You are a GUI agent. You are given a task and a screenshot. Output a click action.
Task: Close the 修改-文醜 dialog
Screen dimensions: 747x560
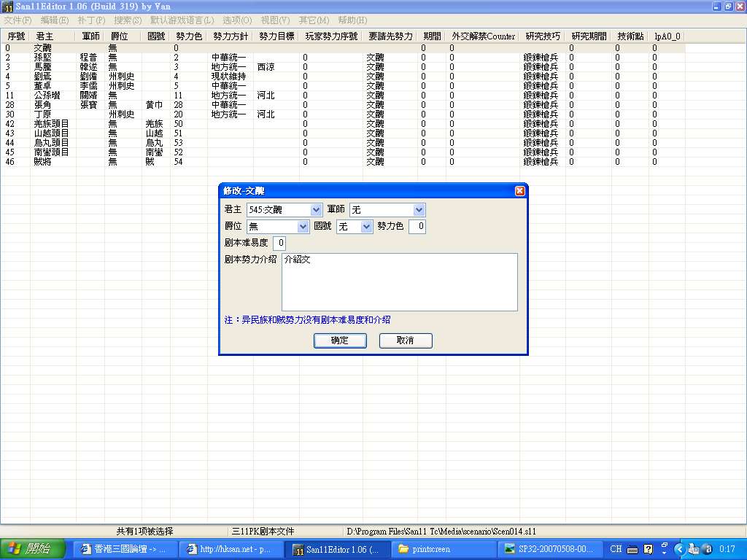[519, 191]
